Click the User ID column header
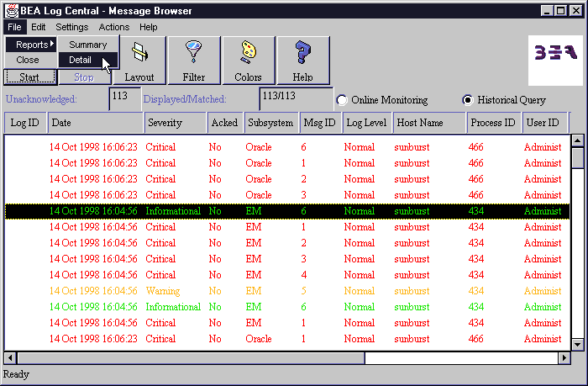The width and height of the screenshot is (588, 386). (x=545, y=123)
